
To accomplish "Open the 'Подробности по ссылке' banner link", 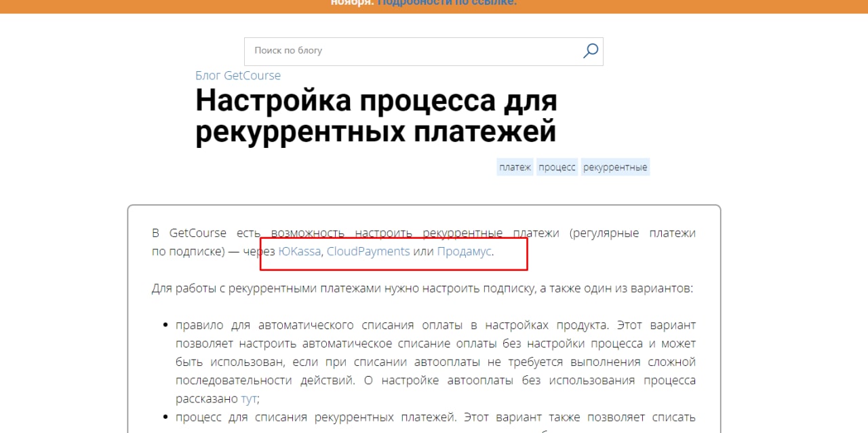I will point(447,3).
